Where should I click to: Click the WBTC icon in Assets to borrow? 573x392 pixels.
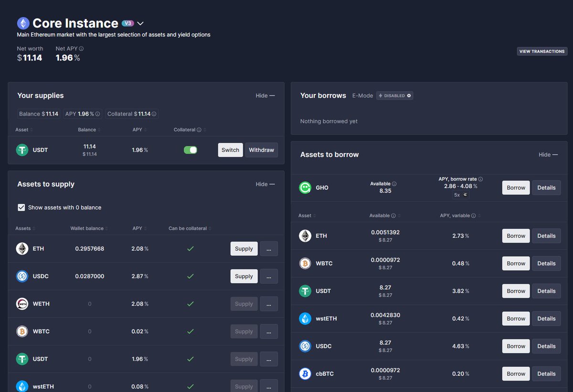pos(305,264)
